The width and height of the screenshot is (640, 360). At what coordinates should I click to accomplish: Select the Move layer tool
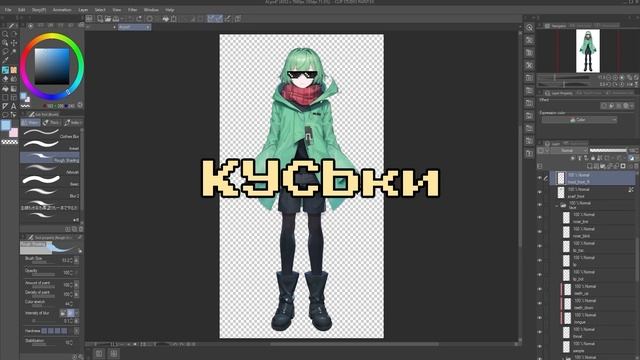click(x=13, y=42)
